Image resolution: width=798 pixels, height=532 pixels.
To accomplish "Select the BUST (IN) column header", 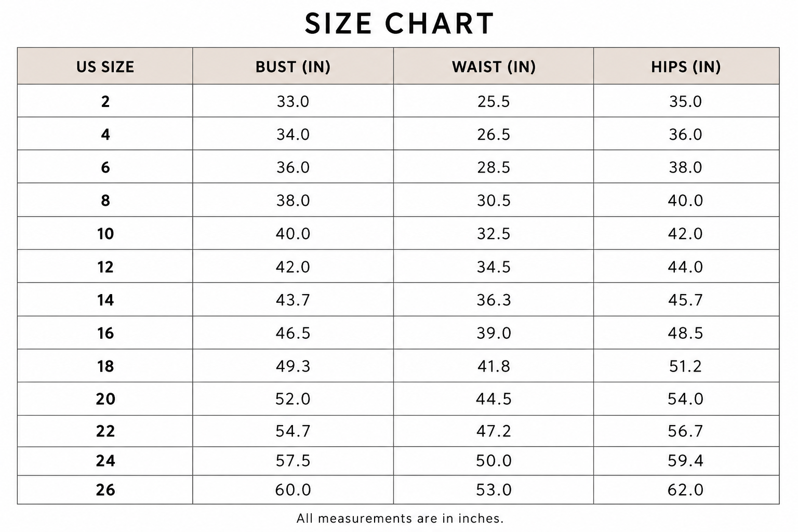I will tap(293, 66).
